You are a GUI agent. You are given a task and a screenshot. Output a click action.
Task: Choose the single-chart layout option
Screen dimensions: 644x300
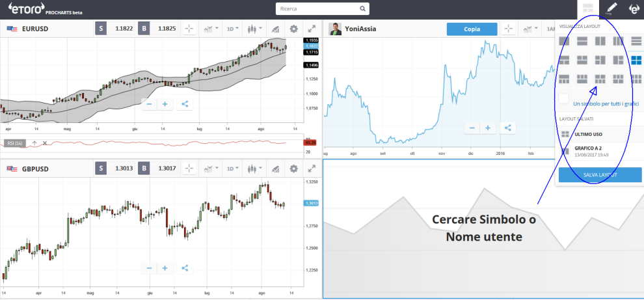(565, 41)
